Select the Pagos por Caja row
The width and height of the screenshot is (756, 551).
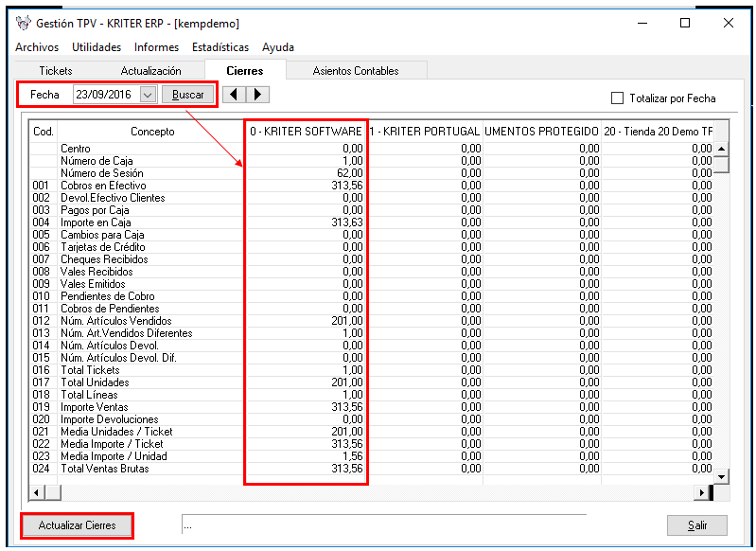click(x=371, y=210)
